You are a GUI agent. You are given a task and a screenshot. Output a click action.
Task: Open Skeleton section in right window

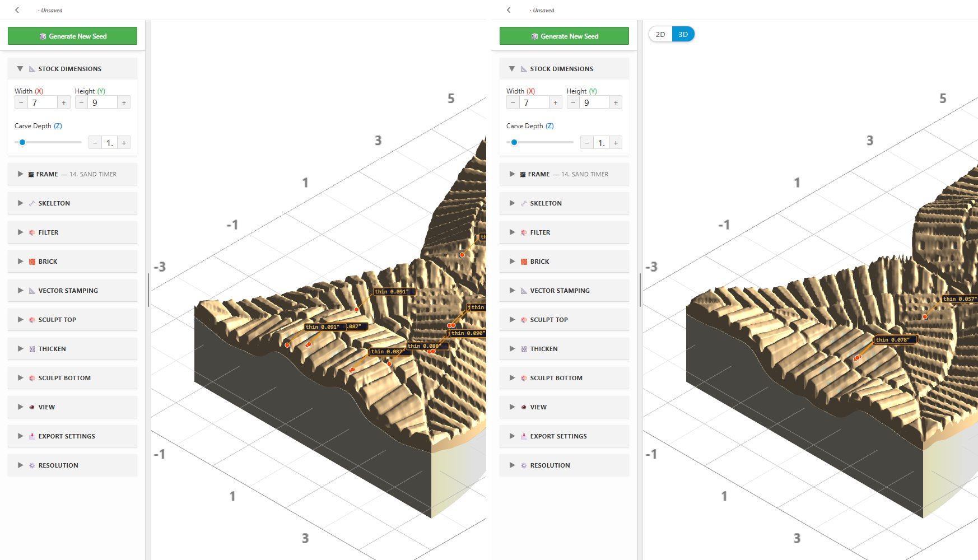point(564,203)
